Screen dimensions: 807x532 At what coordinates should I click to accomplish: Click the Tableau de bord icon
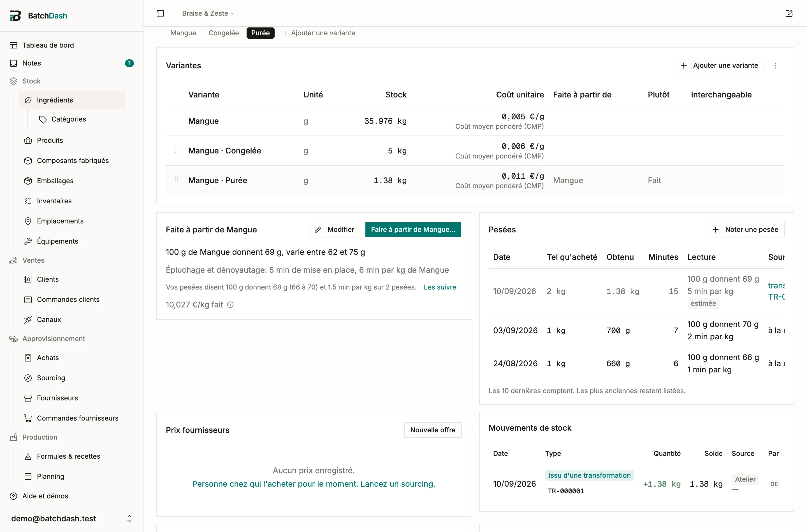point(13,45)
